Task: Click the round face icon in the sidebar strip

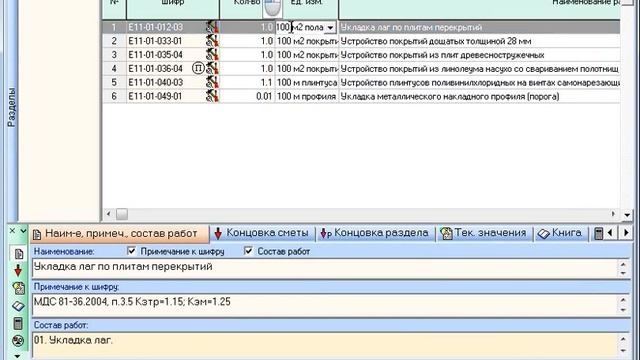Action: click(x=18, y=340)
